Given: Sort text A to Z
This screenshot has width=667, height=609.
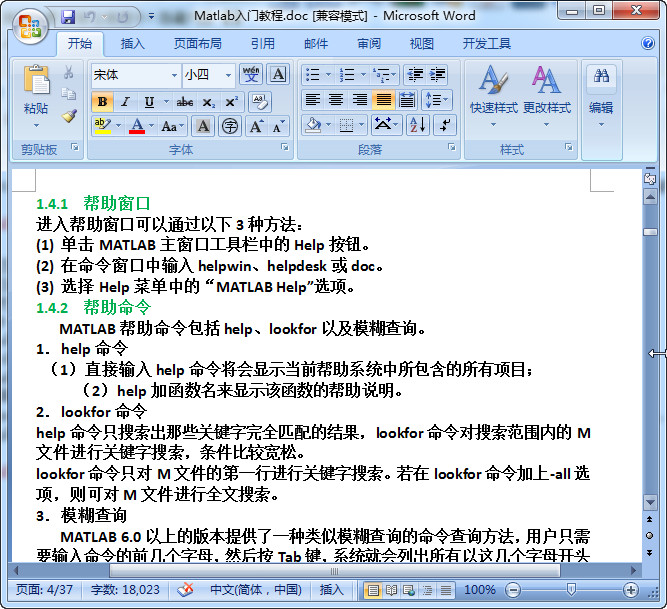Looking at the screenshot, I should pos(418,125).
